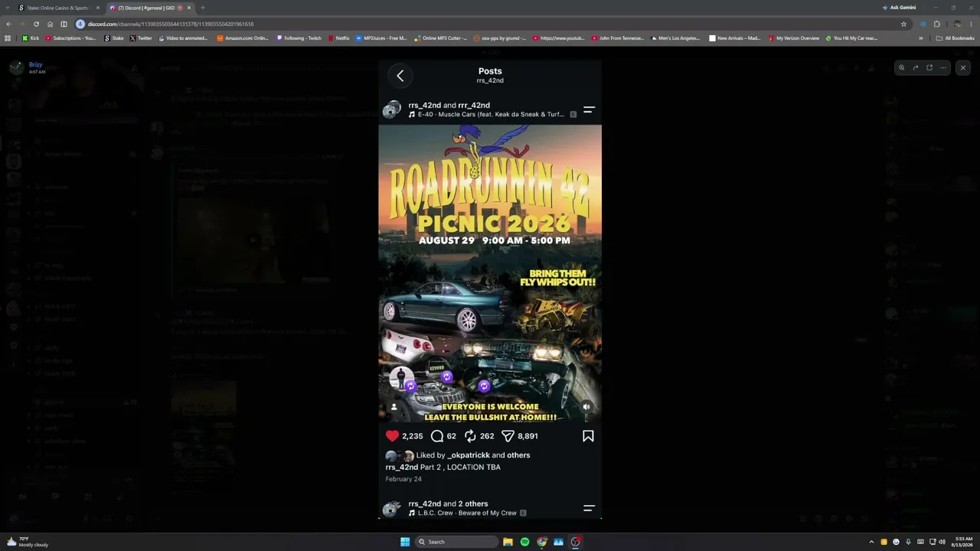The width and height of the screenshot is (980, 551).
Task: Zoom the image in Discord viewer
Action: (901, 67)
